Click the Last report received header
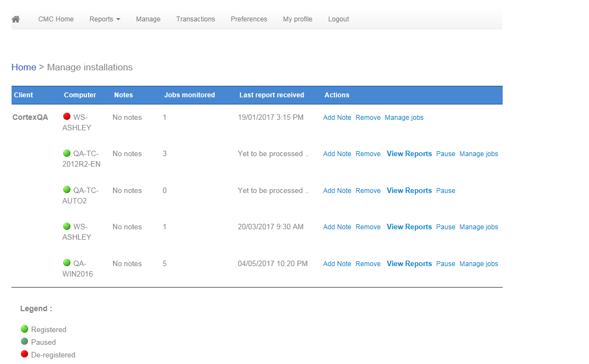 (x=272, y=95)
